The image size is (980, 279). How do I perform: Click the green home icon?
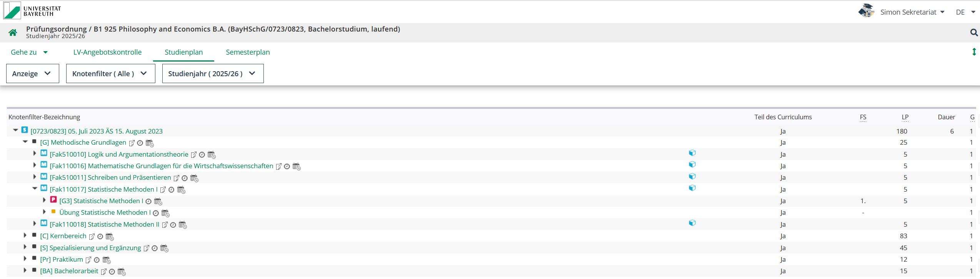pyautogui.click(x=13, y=33)
